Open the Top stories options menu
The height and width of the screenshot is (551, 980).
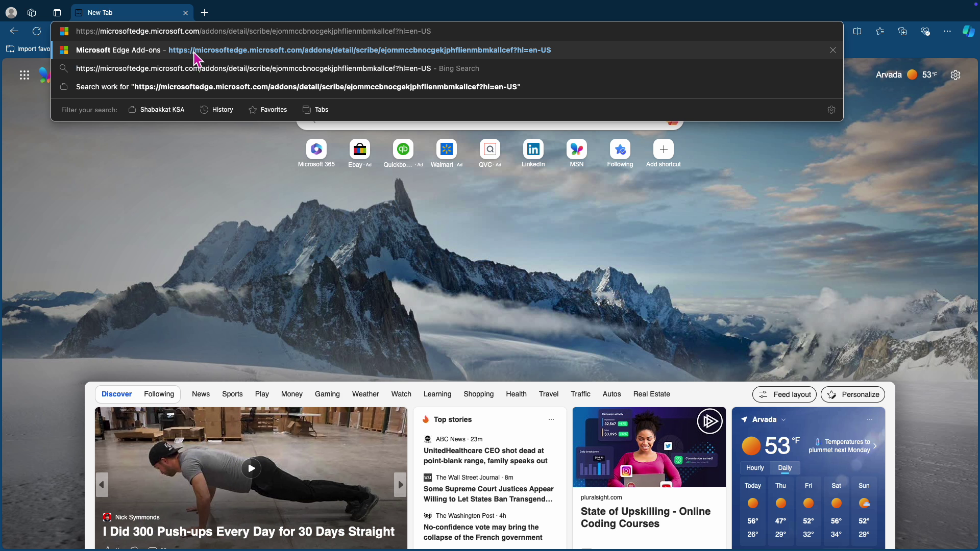pyautogui.click(x=551, y=419)
